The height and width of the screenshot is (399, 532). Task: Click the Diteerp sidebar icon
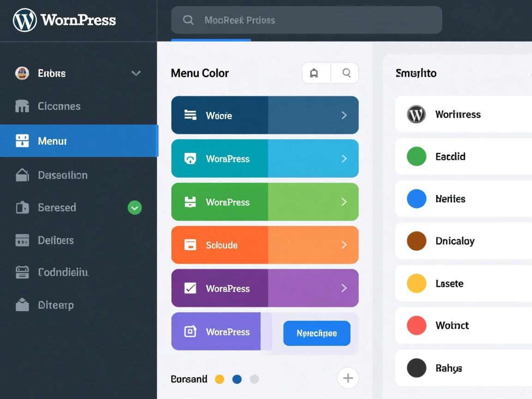[x=22, y=305]
